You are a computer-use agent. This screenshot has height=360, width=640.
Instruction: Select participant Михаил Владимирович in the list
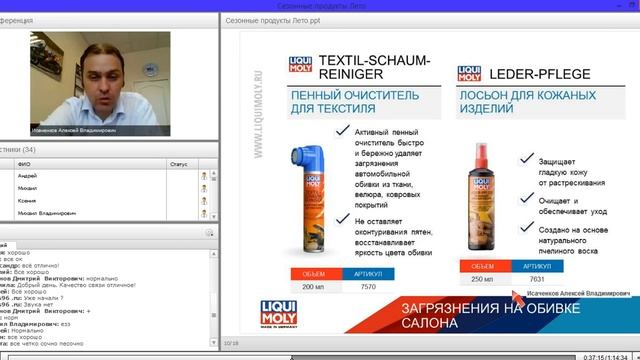pyautogui.click(x=47, y=213)
